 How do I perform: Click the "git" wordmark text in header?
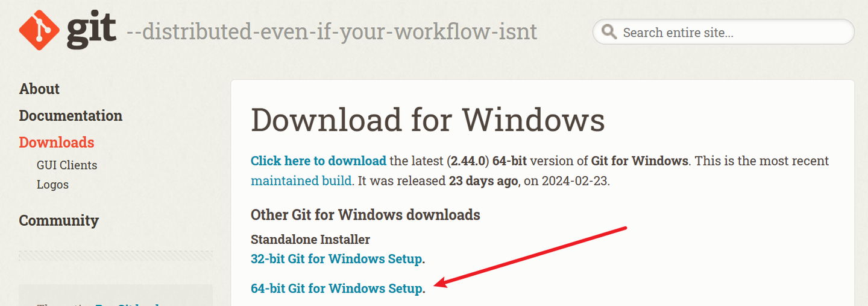pos(92,30)
